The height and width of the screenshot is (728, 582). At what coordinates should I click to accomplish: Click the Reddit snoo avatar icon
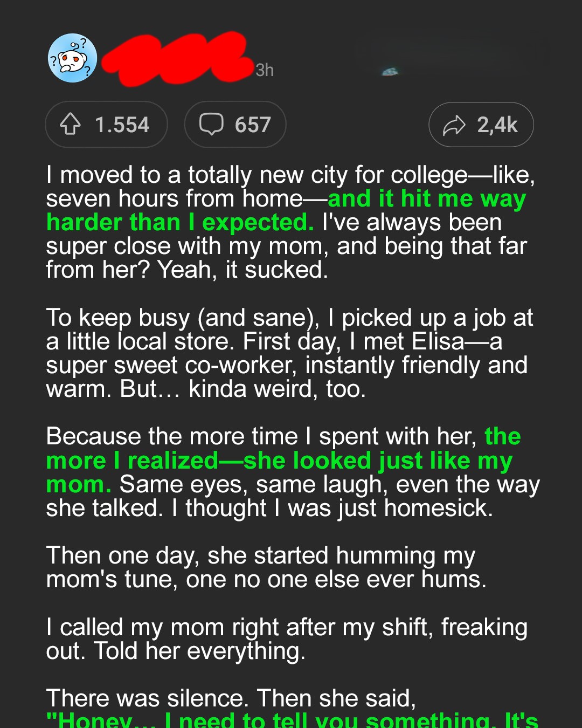click(x=72, y=58)
